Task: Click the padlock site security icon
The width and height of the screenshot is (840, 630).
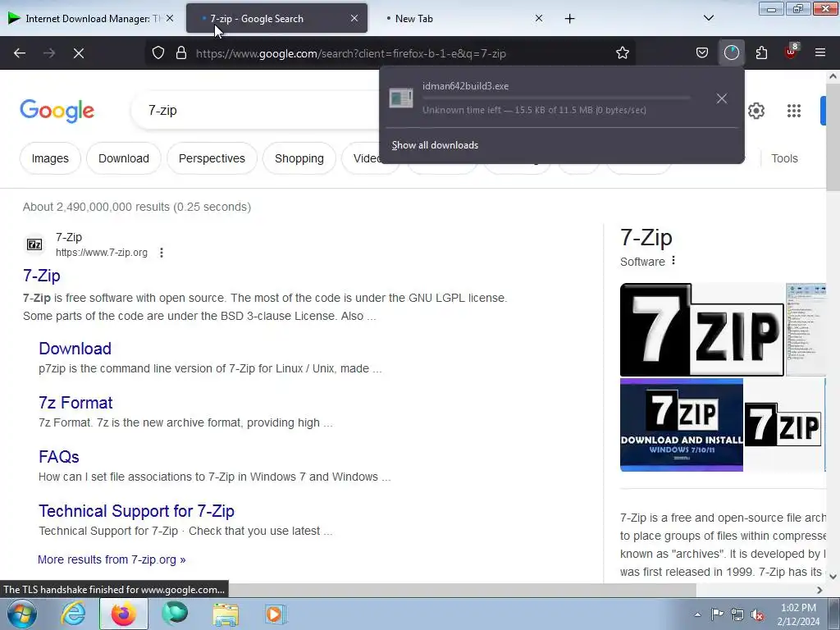Action: [181, 53]
